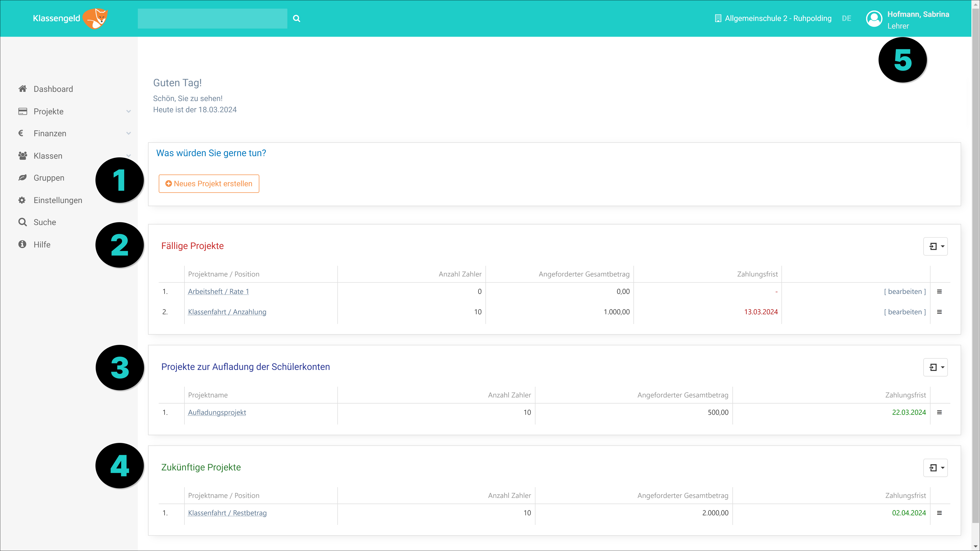Click amount 1.000,00 in Fällige Projekte
This screenshot has width=980, height=551.
[617, 312]
